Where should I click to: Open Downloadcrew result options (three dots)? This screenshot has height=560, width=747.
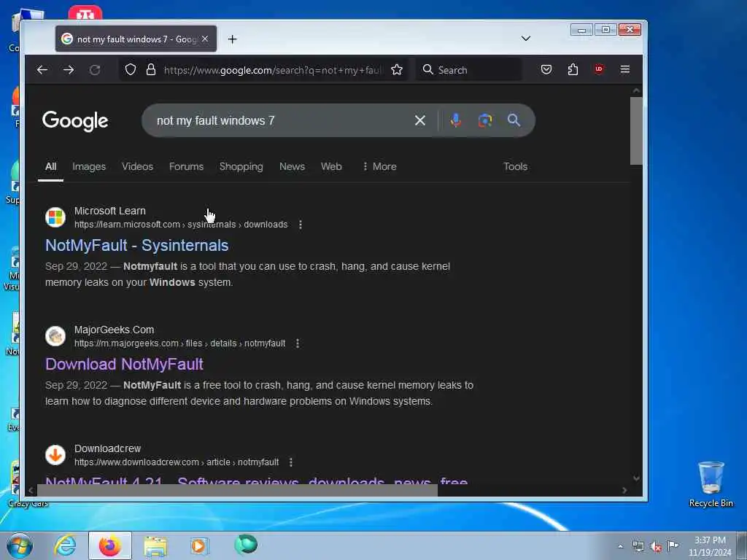291,462
